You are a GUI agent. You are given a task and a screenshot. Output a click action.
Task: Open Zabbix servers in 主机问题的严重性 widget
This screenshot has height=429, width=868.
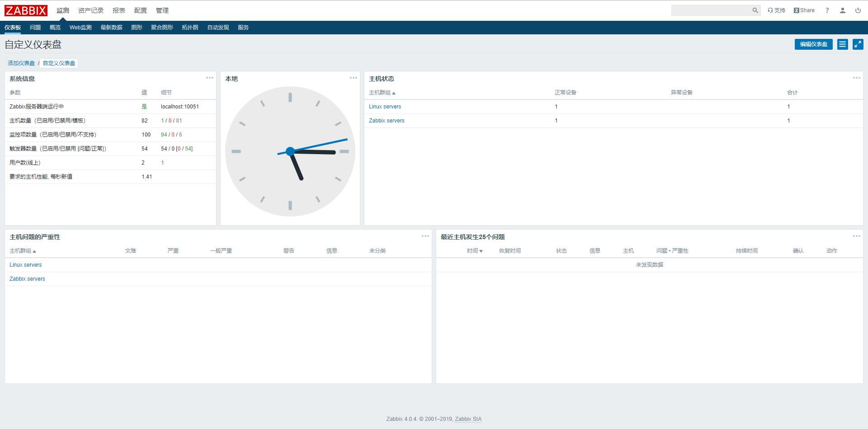[27, 279]
